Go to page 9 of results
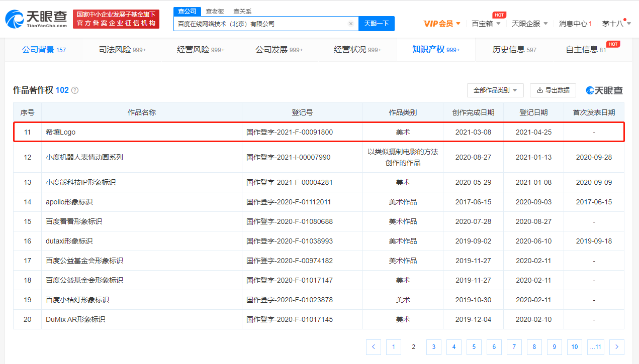Image resolution: width=639 pixels, height=364 pixels. pyautogui.click(x=555, y=347)
